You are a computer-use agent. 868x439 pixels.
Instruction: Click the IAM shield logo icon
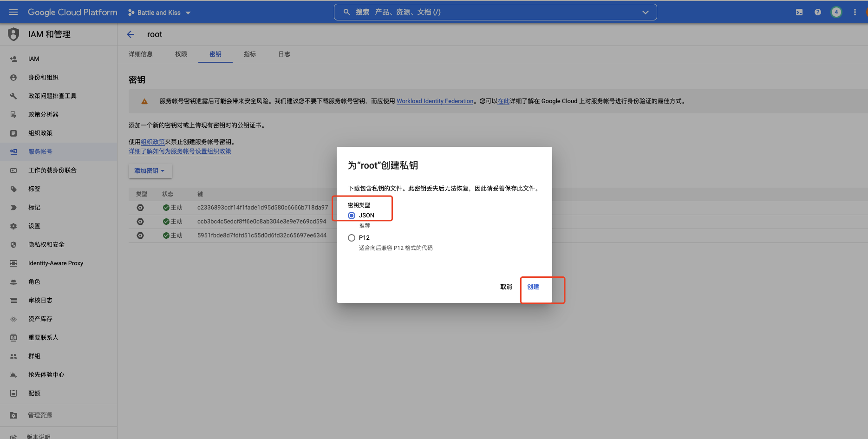click(13, 34)
